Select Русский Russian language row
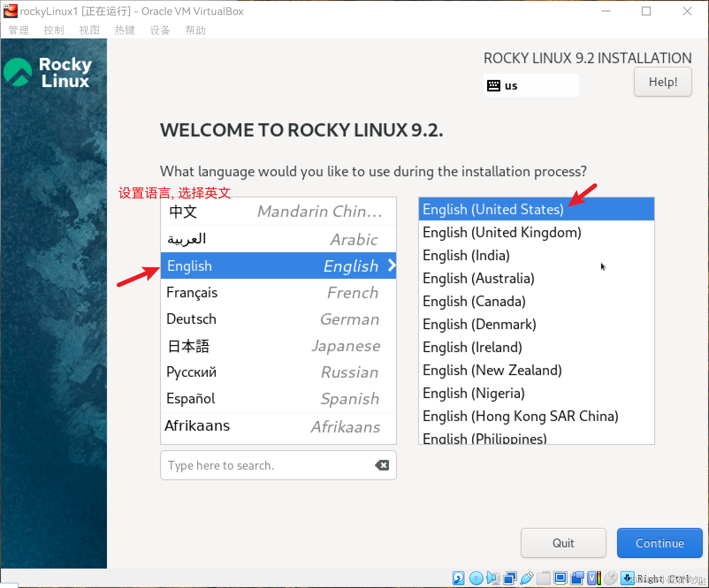The width and height of the screenshot is (709, 588). pyautogui.click(x=278, y=372)
